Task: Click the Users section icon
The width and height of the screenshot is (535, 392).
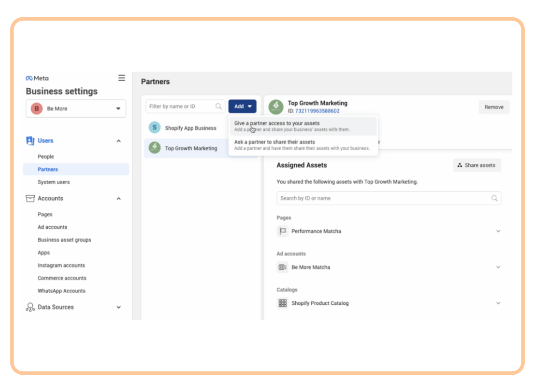Action: (x=30, y=140)
